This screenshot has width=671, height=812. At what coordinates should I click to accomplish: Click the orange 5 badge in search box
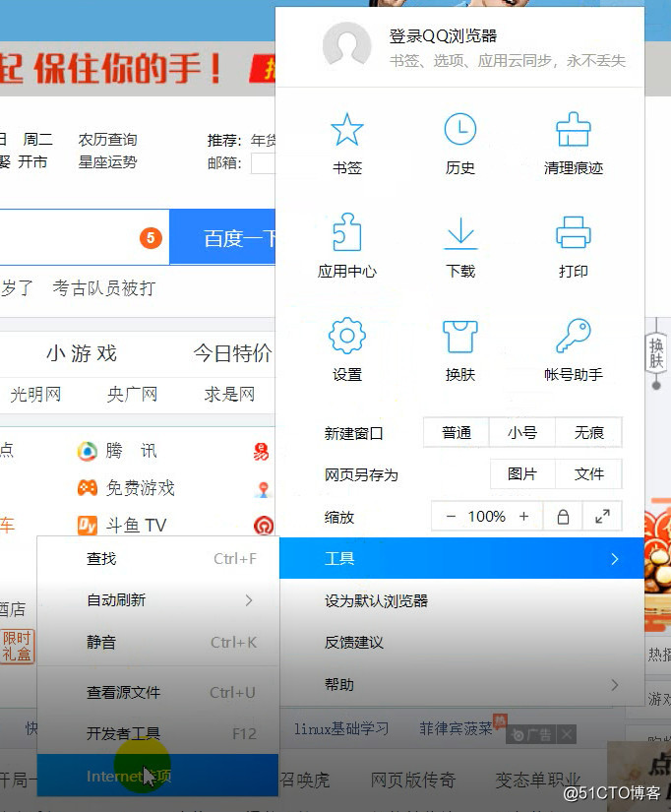(151, 238)
